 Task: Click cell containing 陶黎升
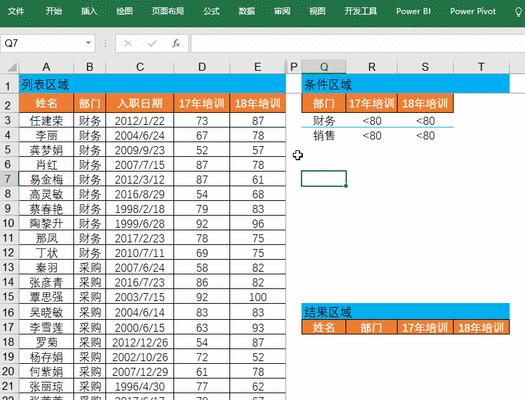tap(46, 224)
